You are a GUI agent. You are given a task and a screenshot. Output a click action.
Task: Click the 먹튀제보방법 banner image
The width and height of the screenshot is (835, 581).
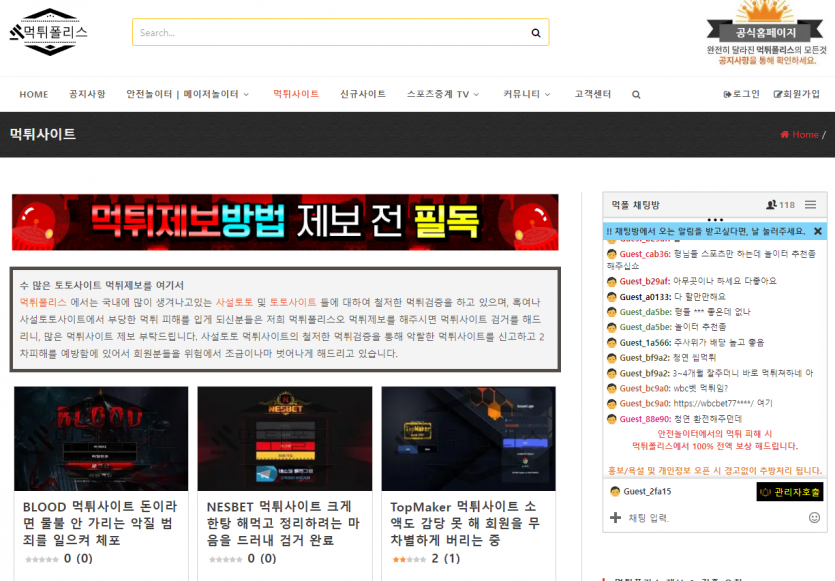[285, 222]
